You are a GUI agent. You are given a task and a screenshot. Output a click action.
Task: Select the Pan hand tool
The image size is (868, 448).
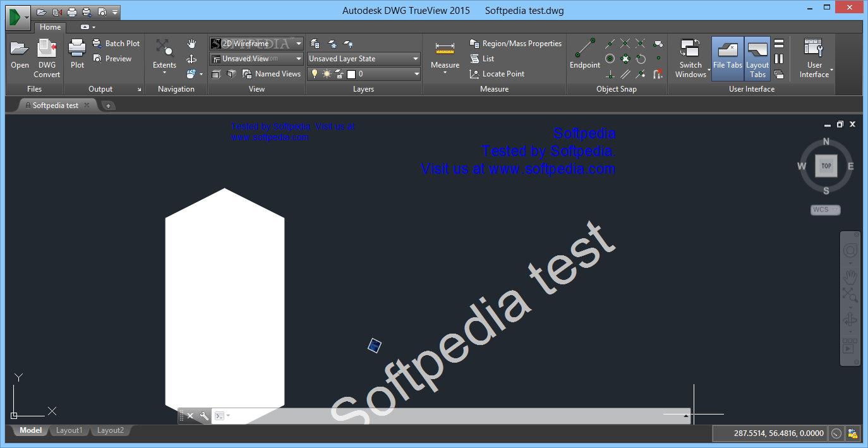coord(191,44)
